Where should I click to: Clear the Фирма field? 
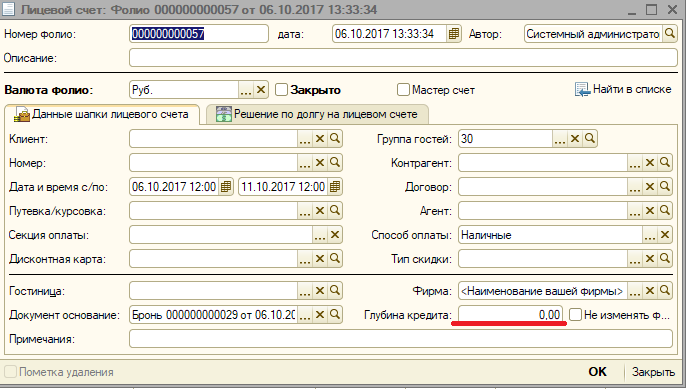coord(650,291)
